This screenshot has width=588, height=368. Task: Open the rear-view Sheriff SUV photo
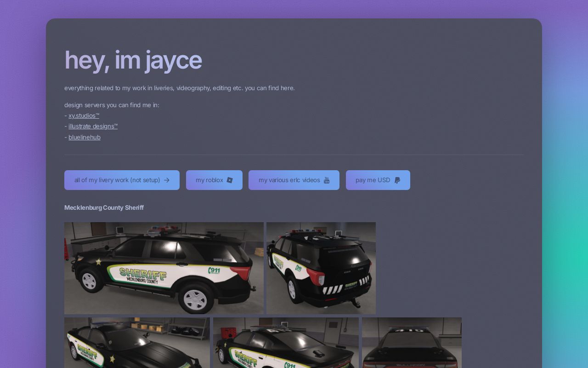(321, 268)
